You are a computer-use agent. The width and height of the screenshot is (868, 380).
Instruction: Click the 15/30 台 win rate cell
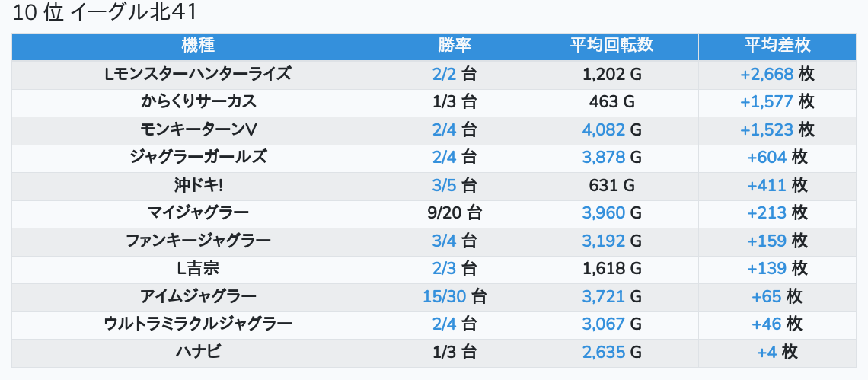pos(455,297)
